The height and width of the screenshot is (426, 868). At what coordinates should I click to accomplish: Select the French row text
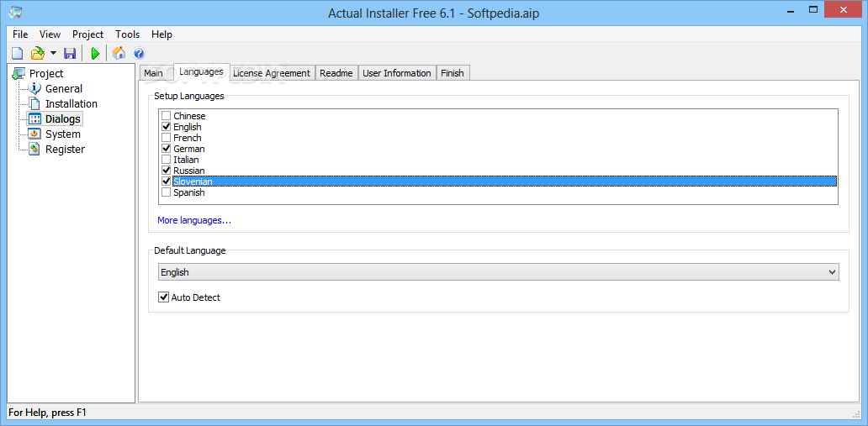(x=188, y=138)
